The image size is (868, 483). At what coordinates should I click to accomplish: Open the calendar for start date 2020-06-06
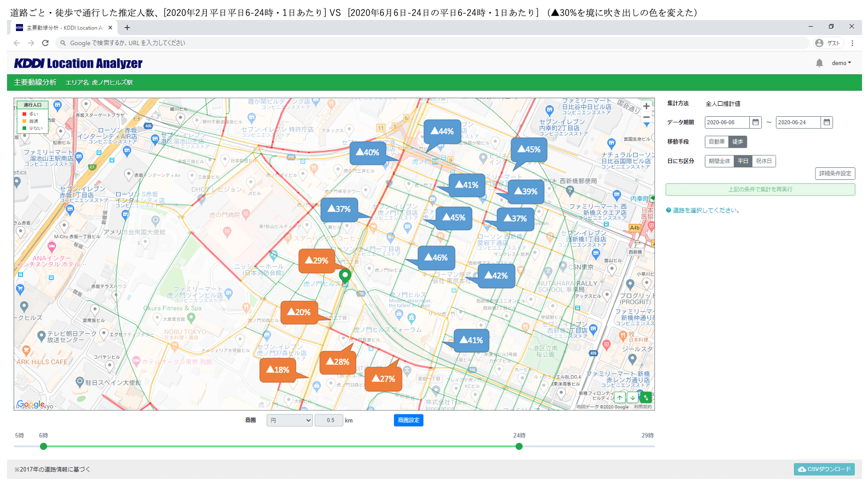(x=756, y=122)
